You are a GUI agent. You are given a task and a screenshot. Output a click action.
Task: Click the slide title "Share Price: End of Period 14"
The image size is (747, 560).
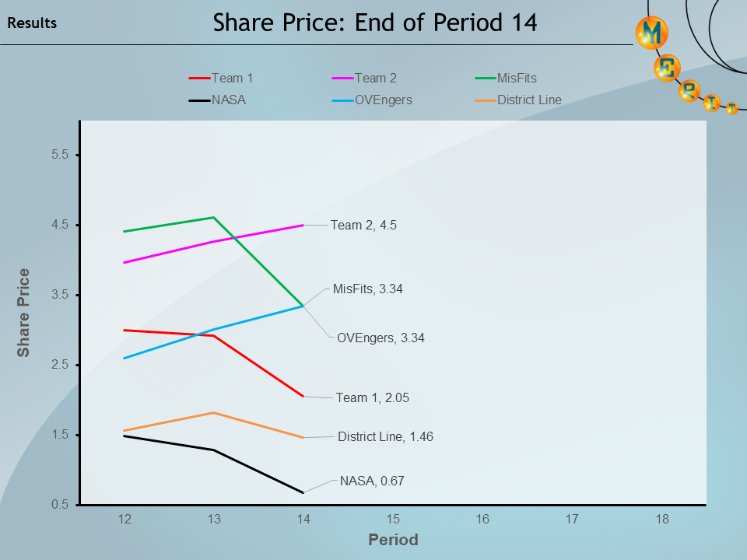(375, 23)
